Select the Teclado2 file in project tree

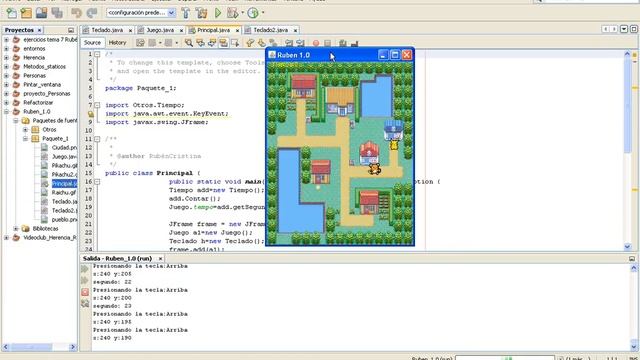[64, 211]
